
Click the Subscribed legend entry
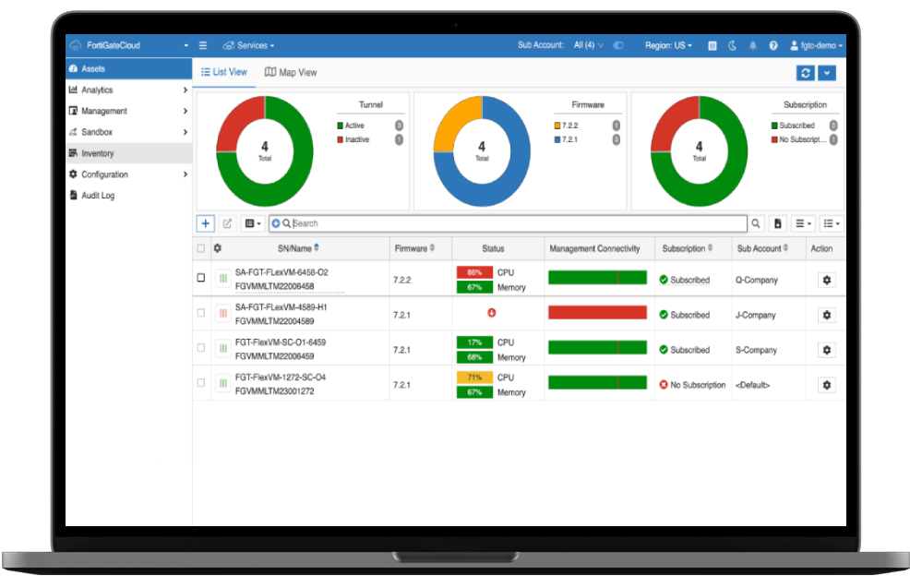(x=793, y=126)
